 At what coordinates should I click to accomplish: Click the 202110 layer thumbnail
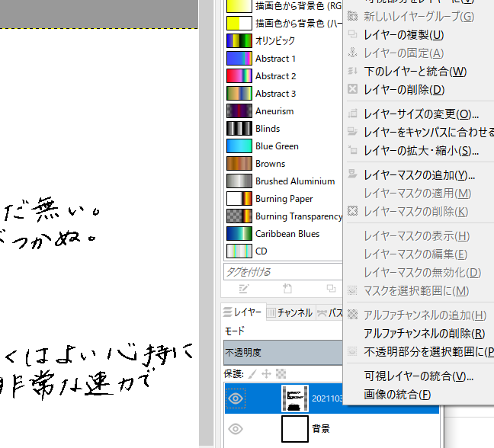[x=295, y=398]
